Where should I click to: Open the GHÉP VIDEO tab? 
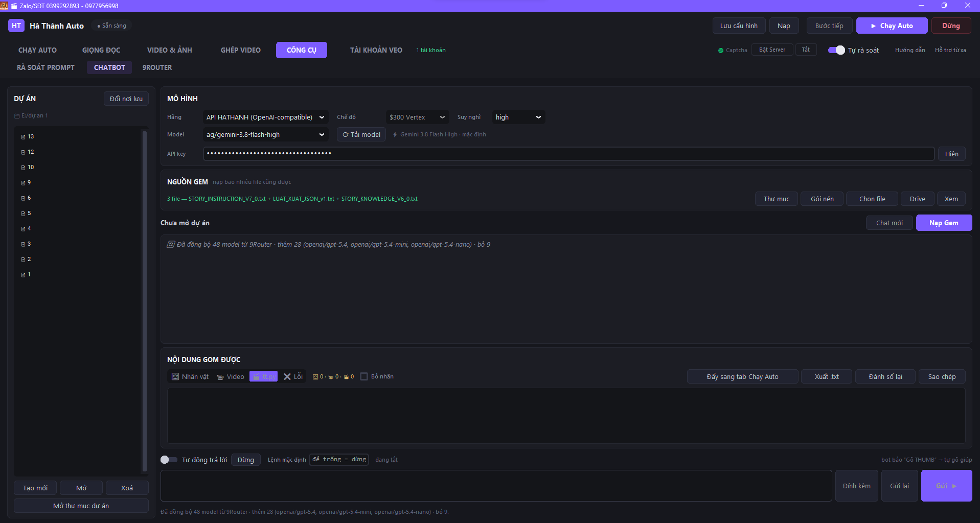[x=241, y=50]
